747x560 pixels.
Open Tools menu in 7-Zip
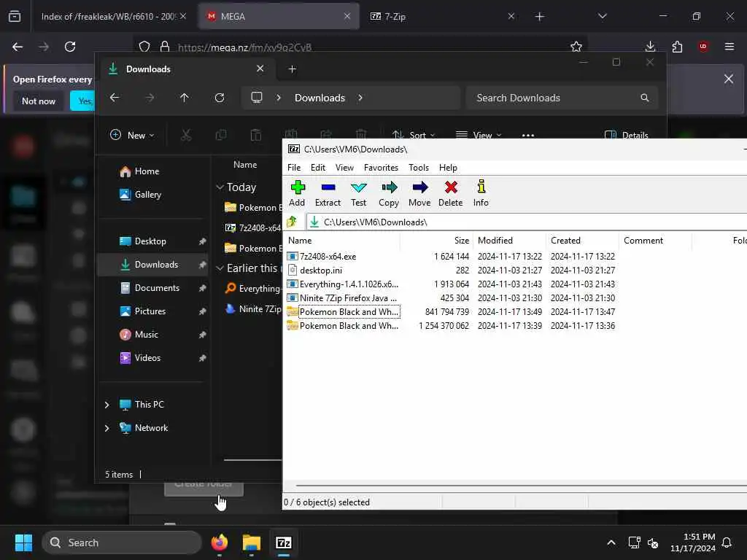pyautogui.click(x=419, y=168)
